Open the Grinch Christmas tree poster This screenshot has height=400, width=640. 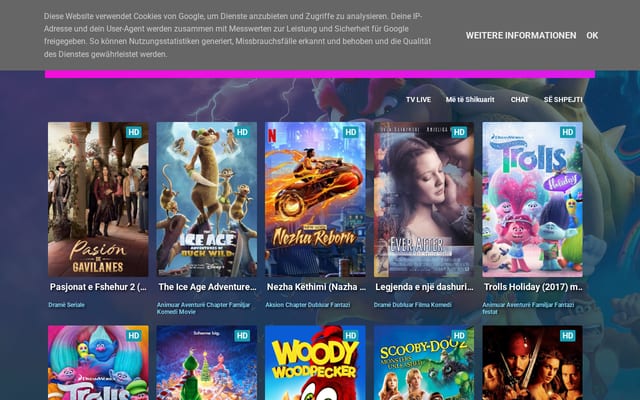click(207, 363)
